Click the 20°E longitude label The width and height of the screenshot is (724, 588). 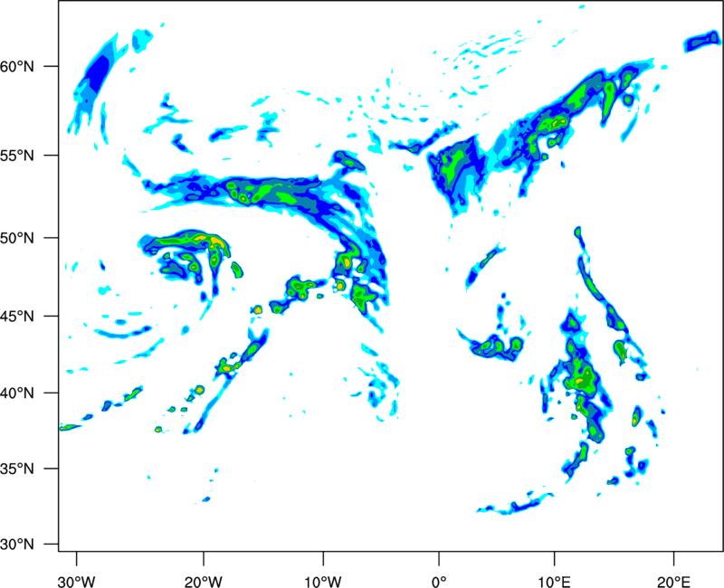click(673, 582)
